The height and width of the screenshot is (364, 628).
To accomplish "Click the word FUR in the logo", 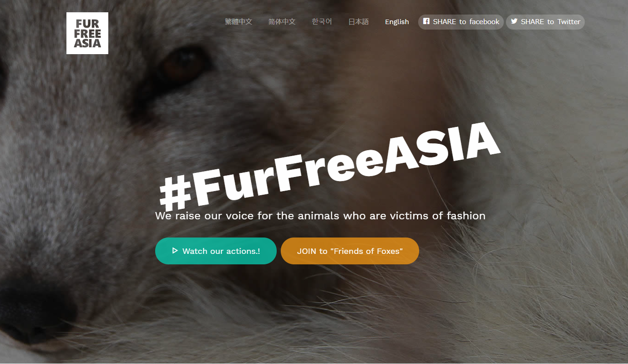I will point(87,24).
